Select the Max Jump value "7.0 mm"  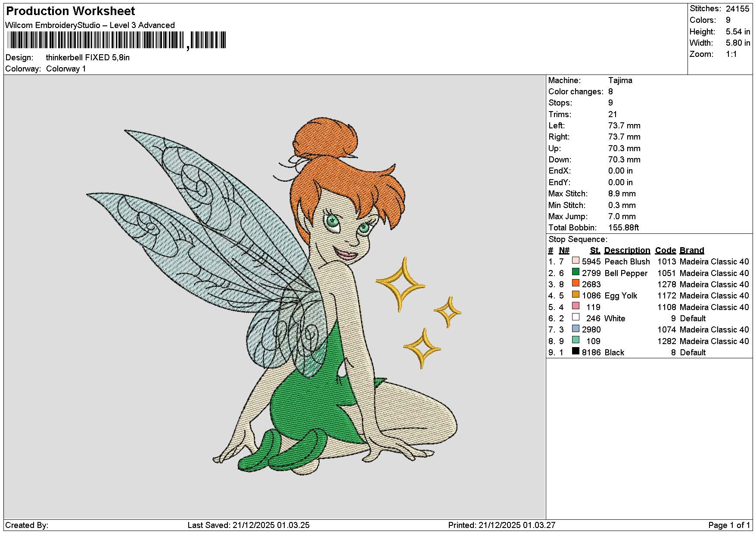click(x=622, y=217)
